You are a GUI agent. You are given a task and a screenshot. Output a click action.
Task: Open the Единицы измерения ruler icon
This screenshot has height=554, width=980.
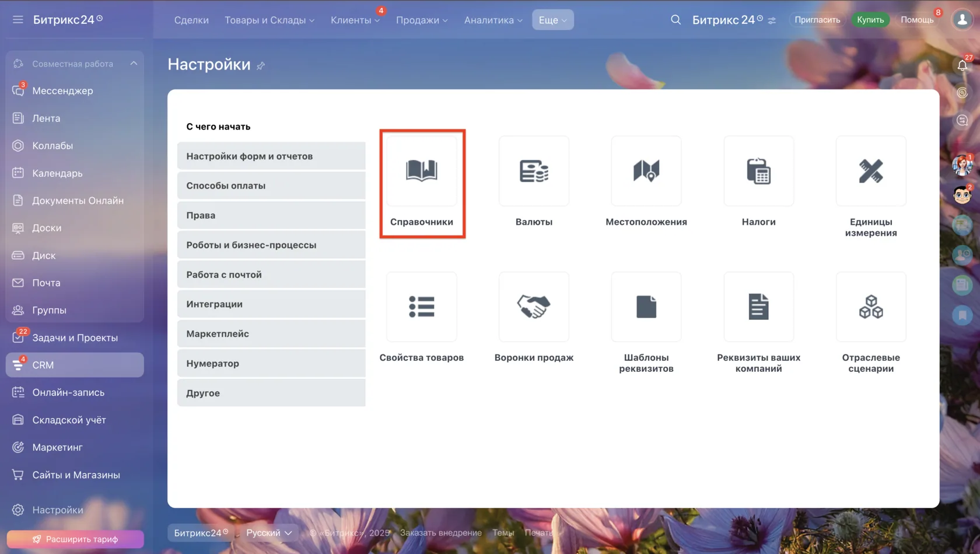871,170
